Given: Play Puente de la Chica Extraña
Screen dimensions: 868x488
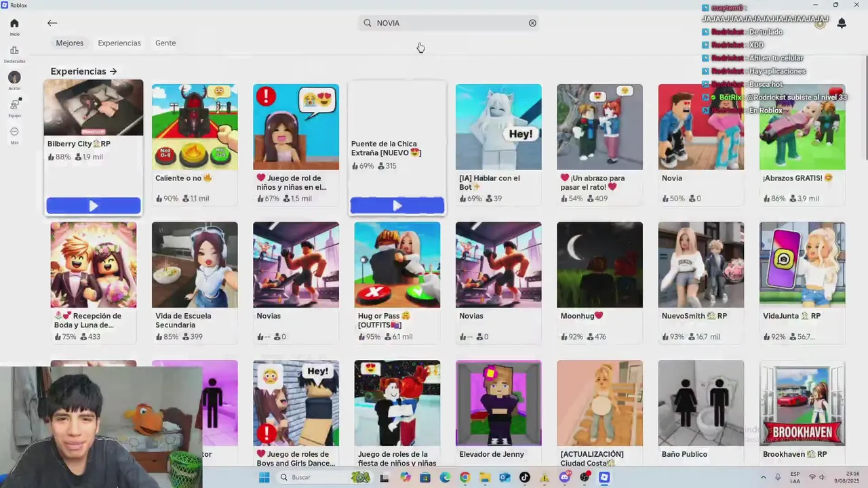Looking at the screenshot, I should 397,205.
